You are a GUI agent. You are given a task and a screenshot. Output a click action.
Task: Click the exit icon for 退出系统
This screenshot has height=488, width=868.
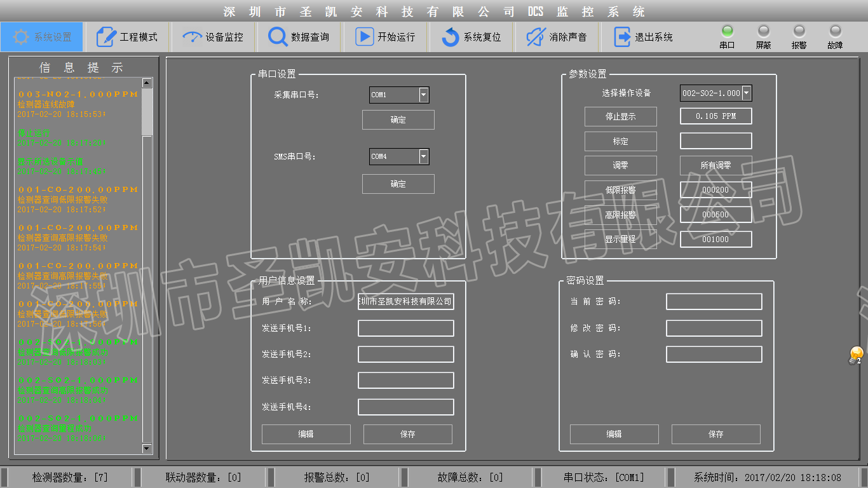[622, 37]
